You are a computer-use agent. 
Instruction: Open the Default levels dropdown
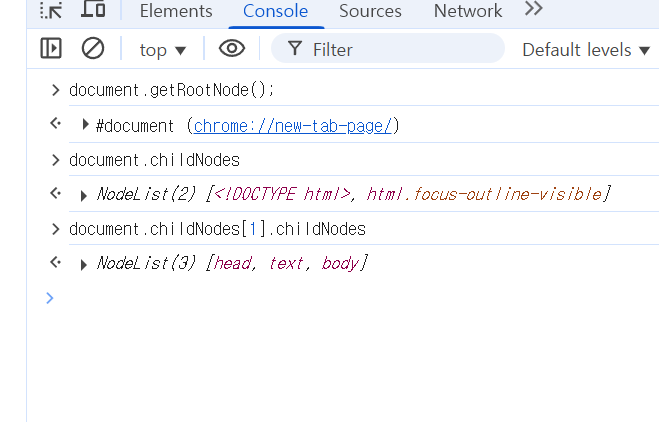point(586,50)
